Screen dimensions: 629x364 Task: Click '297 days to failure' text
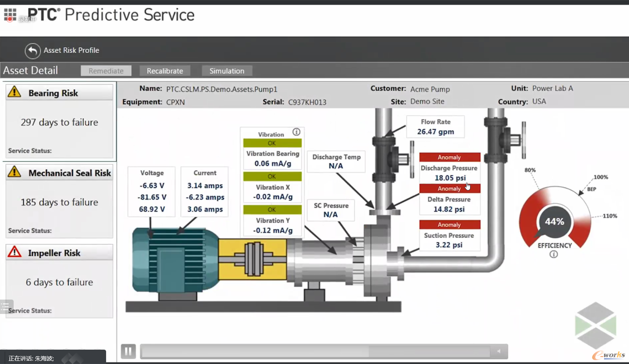[x=59, y=122]
